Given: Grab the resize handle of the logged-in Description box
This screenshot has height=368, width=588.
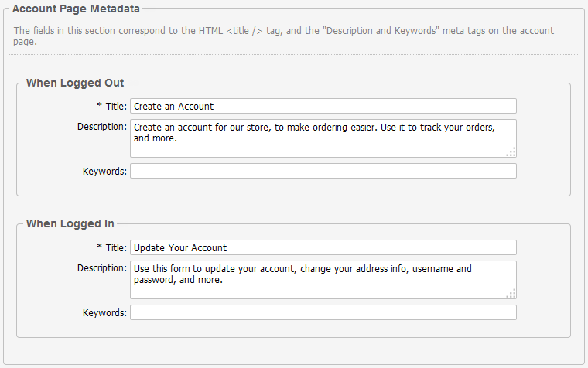Looking at the screenshot, I should (511, 294).
